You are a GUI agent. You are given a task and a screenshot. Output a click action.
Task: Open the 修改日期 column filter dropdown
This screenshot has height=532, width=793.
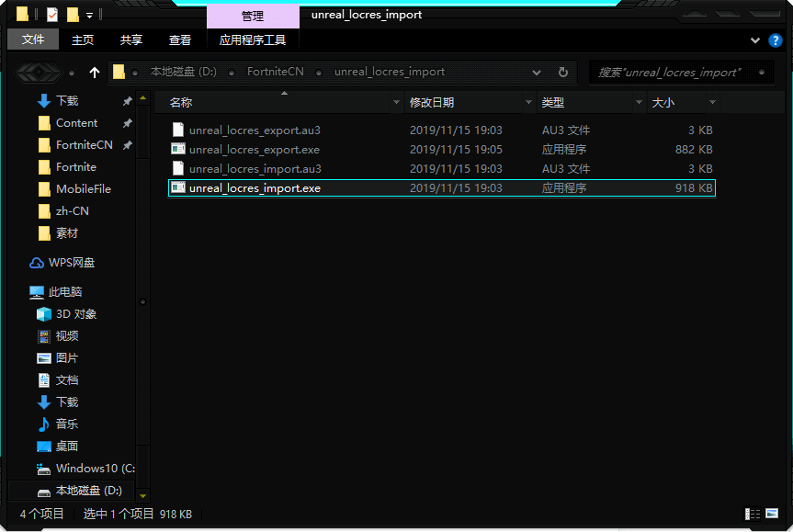pos(528,103)
